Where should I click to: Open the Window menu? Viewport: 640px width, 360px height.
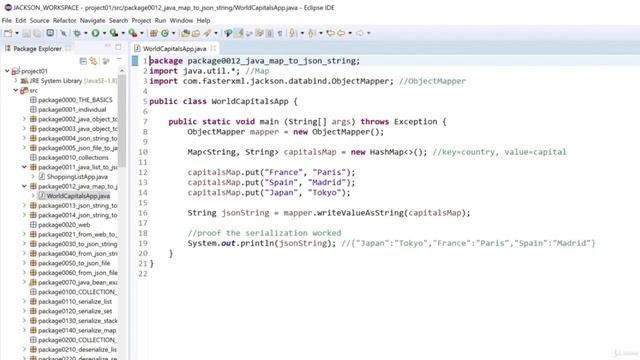pyautogui.click(x=181, y=20)
